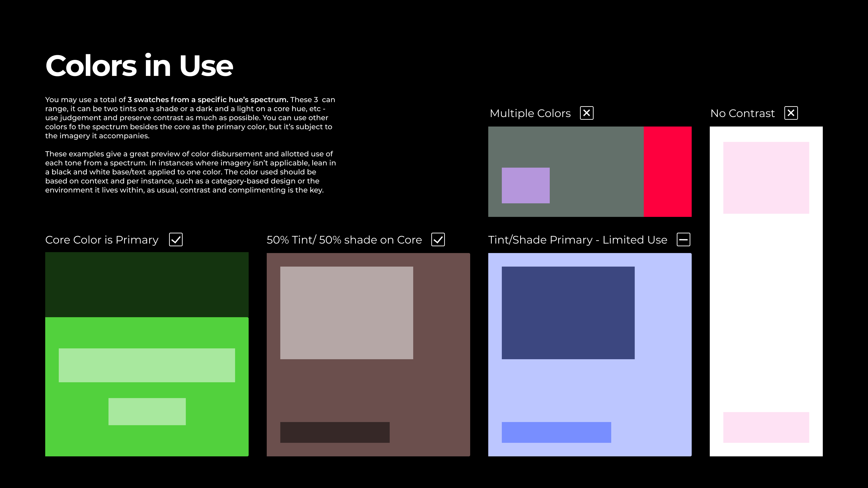This screenshot has height=488, width=868.
Task: Select the dark green swatch
Action: (147, 285)
